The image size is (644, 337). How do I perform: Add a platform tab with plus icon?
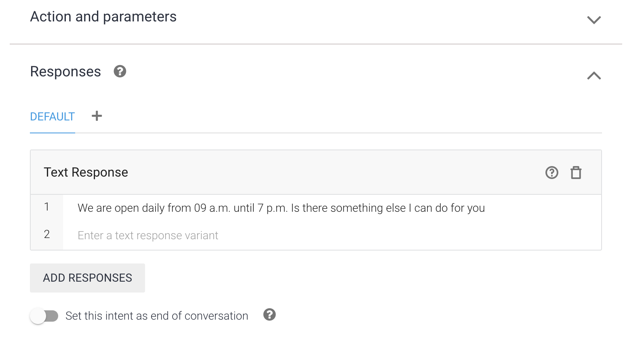tap(97, 116)
